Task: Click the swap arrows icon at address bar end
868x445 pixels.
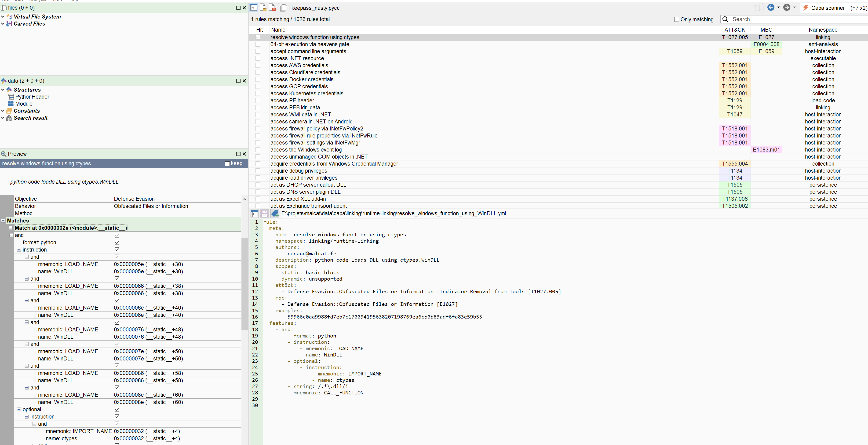Action: [x=758, y=8]
